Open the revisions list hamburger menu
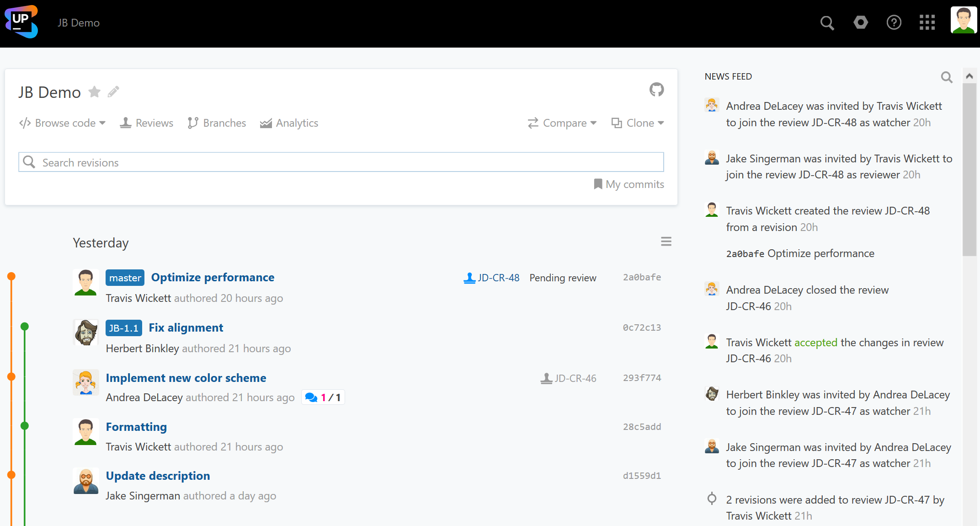The image size is (980, 526). point(666,242)
